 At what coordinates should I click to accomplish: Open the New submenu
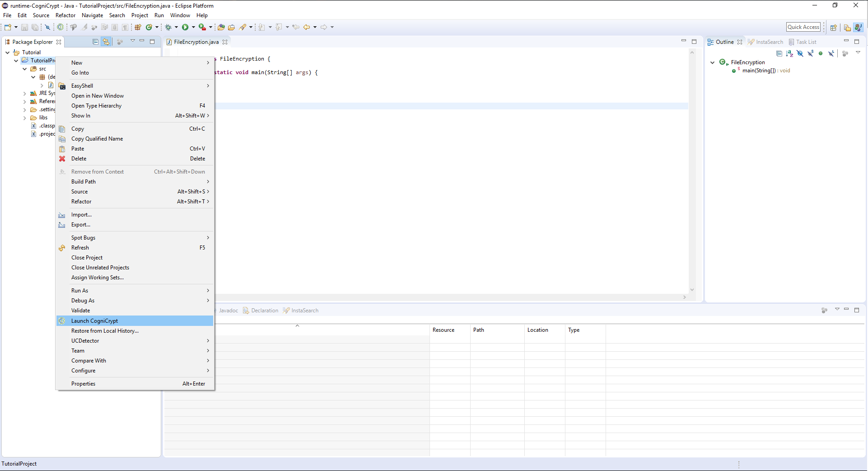click(135, 63)
